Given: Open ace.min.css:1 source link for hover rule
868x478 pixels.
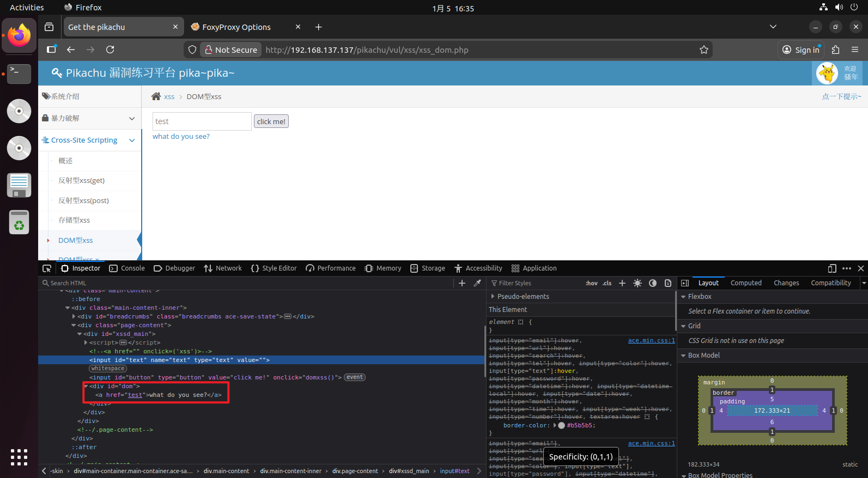Looking at the screenshot, I should [x=651, y=340].
